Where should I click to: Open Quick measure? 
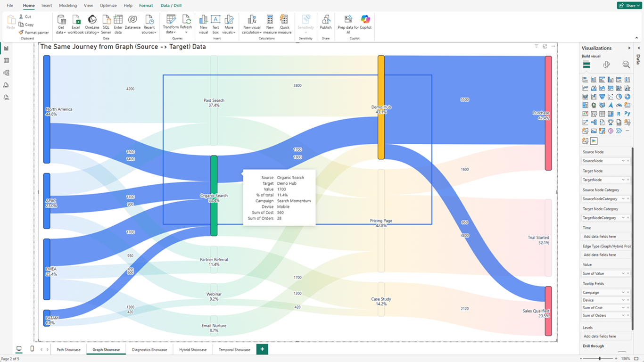pos(284,24)
